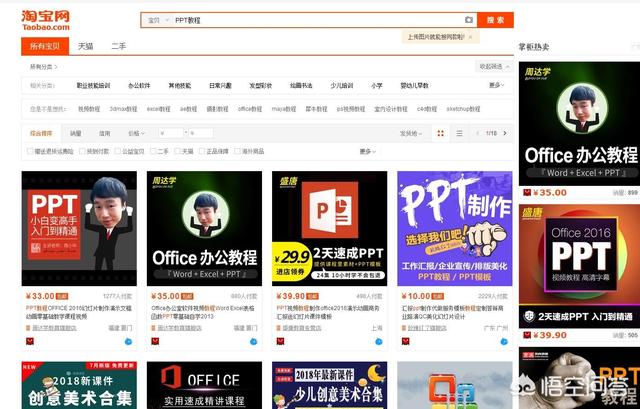Switch to the 二手 tab
640x409 pixels.
click(x=119, y=47)
